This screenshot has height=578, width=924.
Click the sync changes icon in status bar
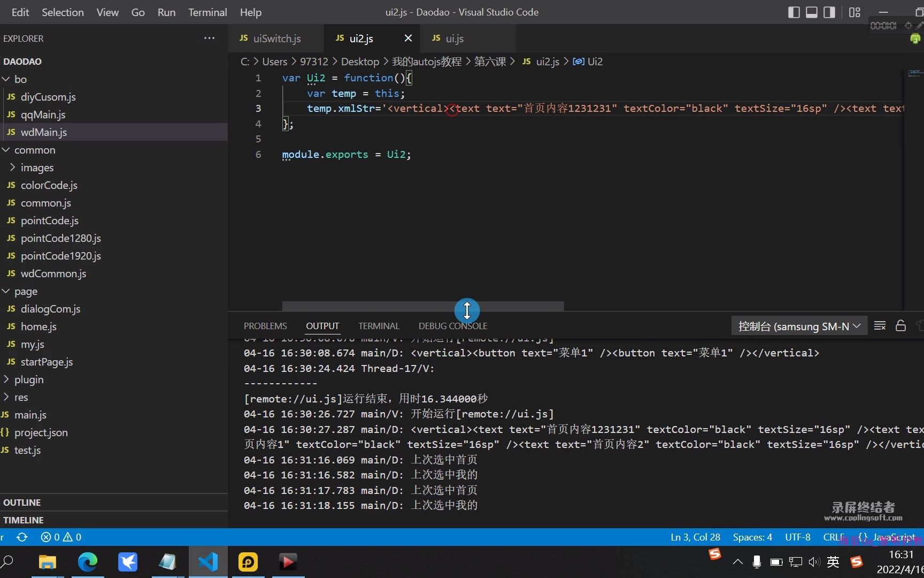(x=22, y=537)
